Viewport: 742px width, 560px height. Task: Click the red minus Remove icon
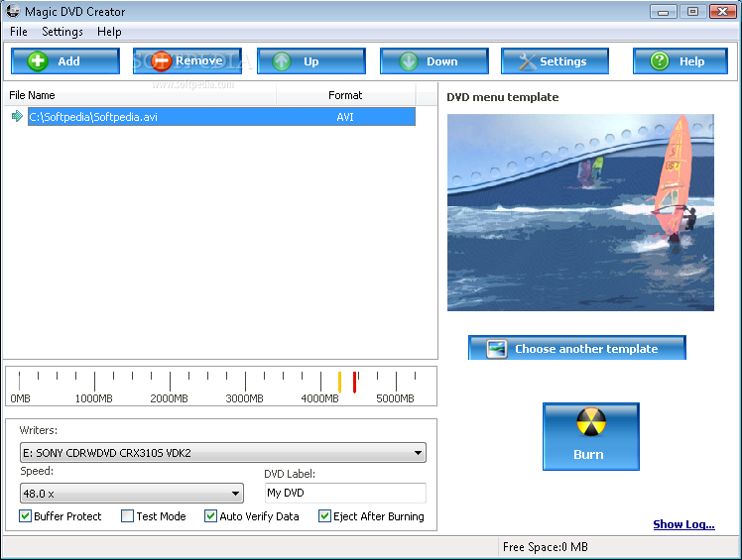pyautogui.click(x=161, y=61)
